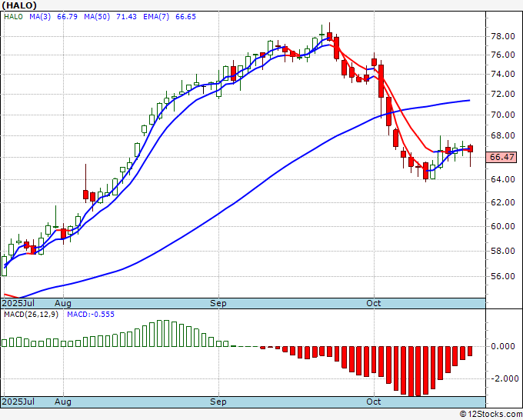Click the Oct label on MACD axis
The height and width of the screenshot is (420, 523).
pyautogui.click(x=373, y=402)
